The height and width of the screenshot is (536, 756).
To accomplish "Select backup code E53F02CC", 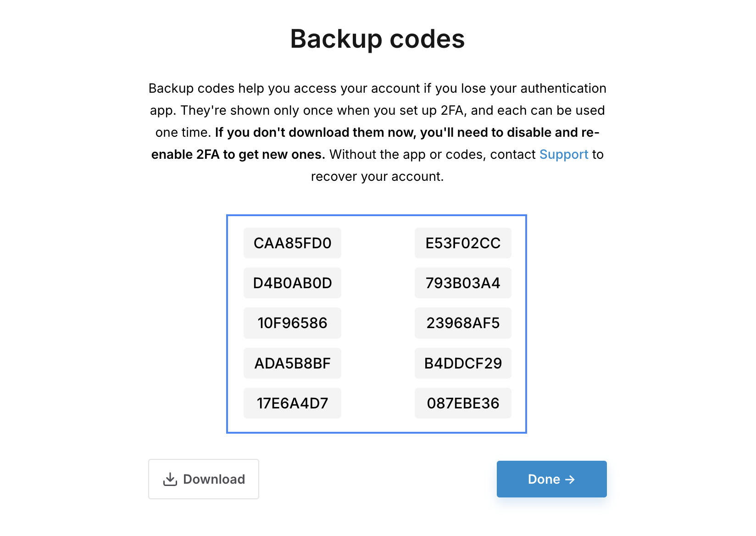I will (x=463, y=243).
